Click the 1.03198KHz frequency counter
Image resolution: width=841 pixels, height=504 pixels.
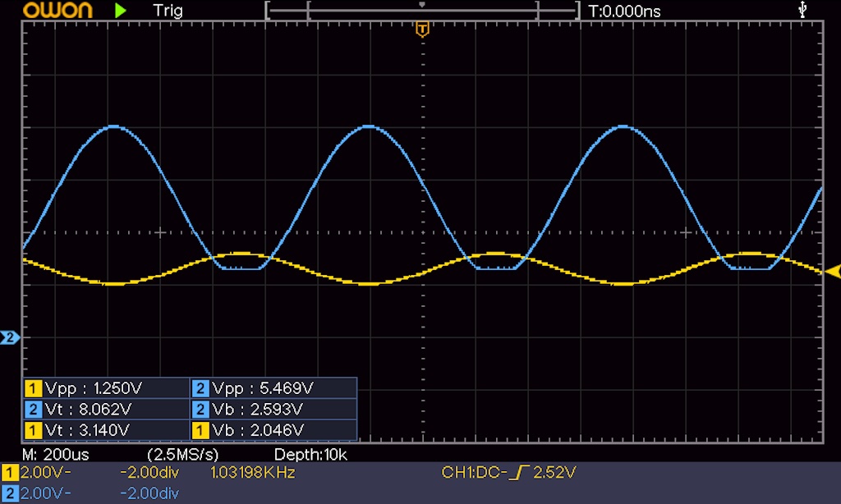point(252,473)
